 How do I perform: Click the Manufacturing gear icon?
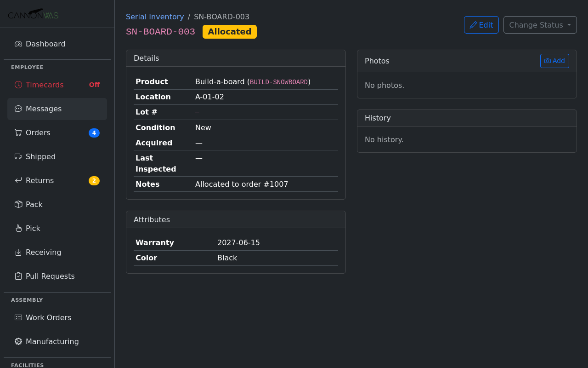pos(18,341)
